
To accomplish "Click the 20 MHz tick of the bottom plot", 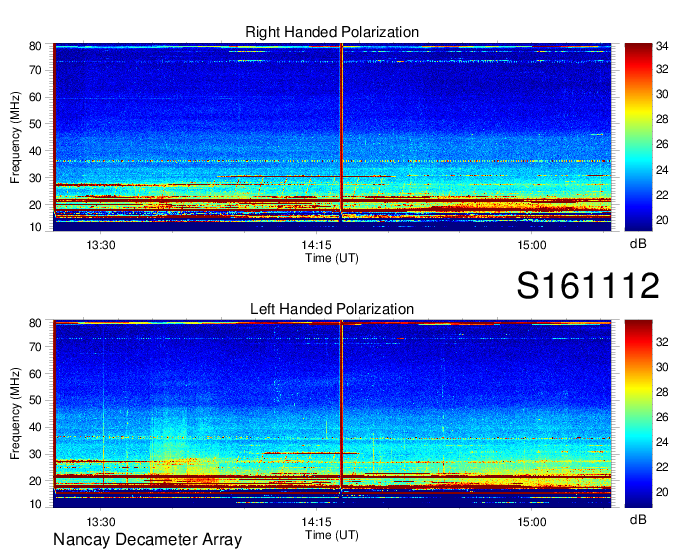I will (35, 481).
